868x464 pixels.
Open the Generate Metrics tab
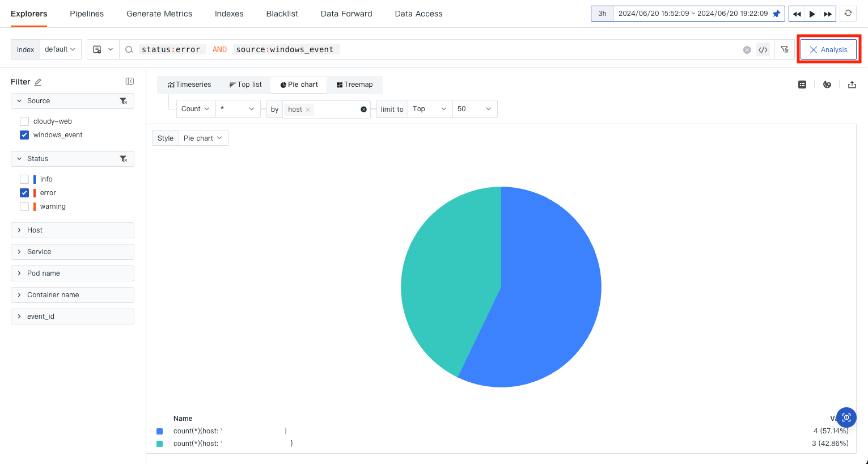coord(159,14)
